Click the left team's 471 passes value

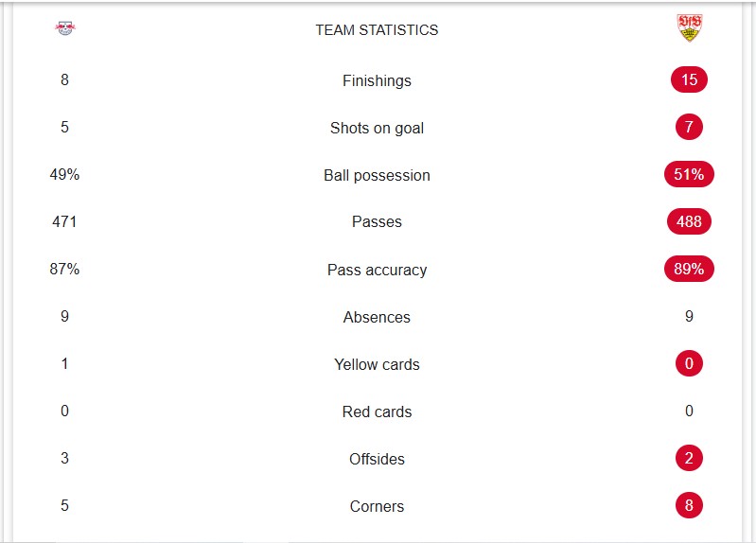pyautogui.click(x=64, y=221)
